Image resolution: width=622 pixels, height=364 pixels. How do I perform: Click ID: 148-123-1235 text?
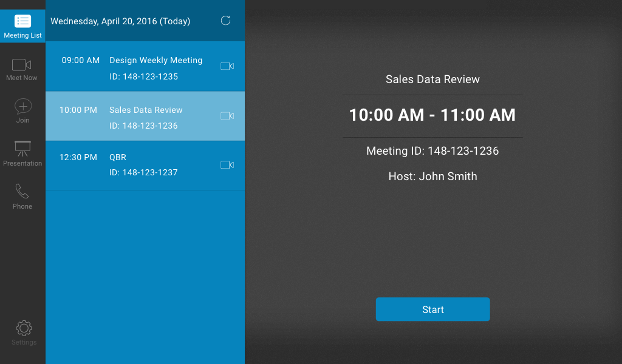click(143, 76)
